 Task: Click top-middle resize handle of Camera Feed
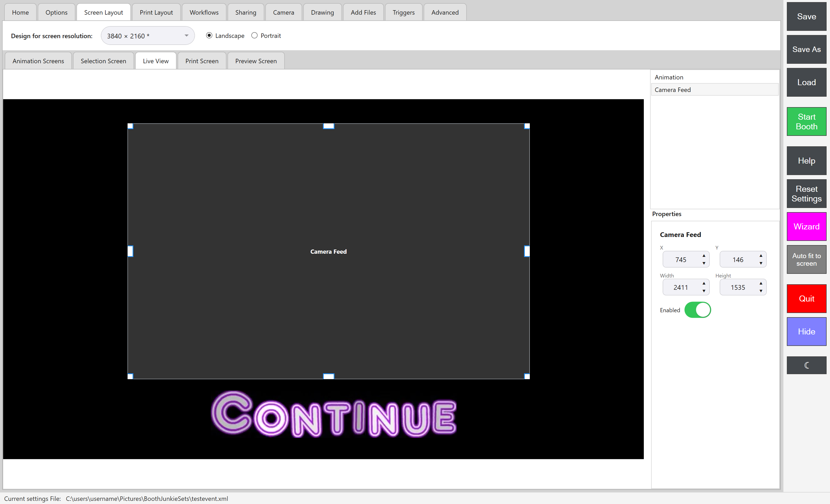(328, 126)
